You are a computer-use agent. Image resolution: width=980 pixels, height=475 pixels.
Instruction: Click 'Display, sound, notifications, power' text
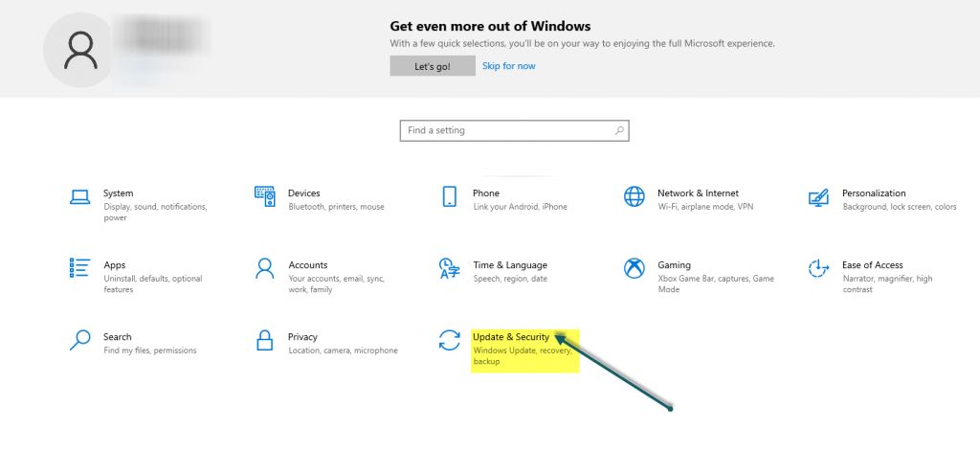tap(155, 213)
